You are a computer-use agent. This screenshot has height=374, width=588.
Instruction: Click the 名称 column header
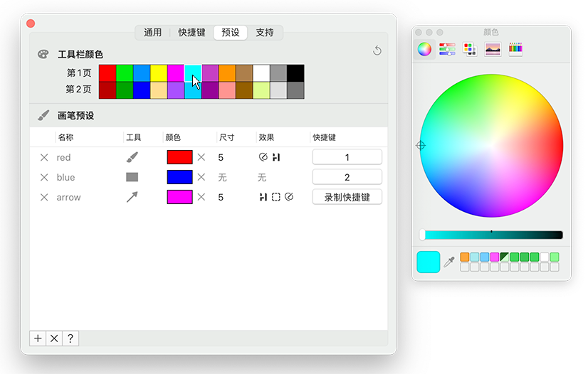pos(65,137)
